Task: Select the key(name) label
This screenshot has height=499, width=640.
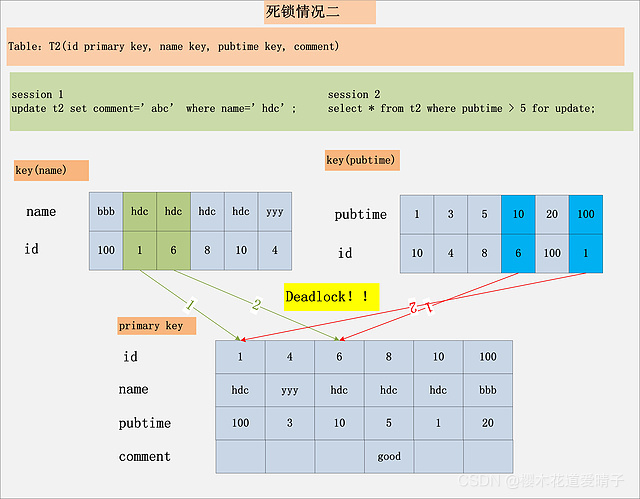Action: click(x=51, y=170)
